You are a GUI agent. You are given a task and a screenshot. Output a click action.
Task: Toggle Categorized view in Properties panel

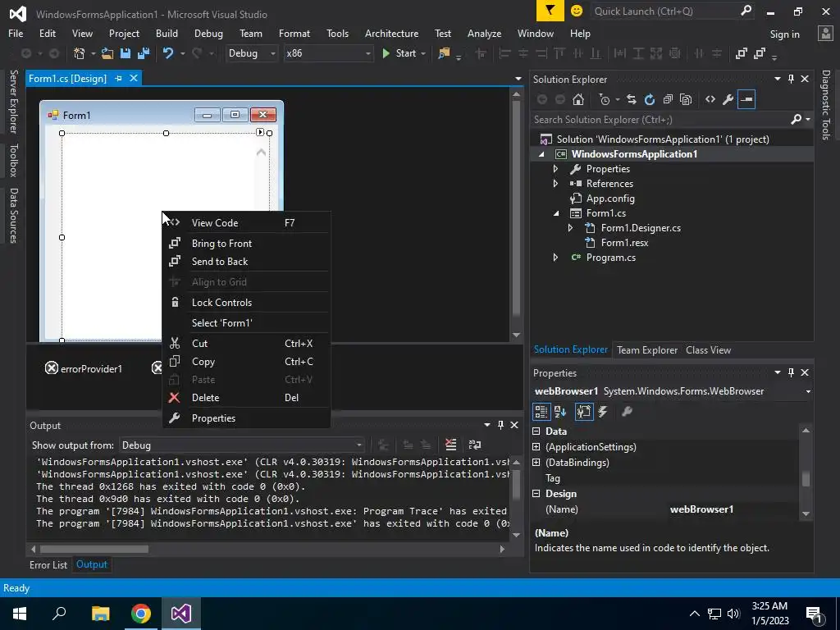tap(541, 412)
